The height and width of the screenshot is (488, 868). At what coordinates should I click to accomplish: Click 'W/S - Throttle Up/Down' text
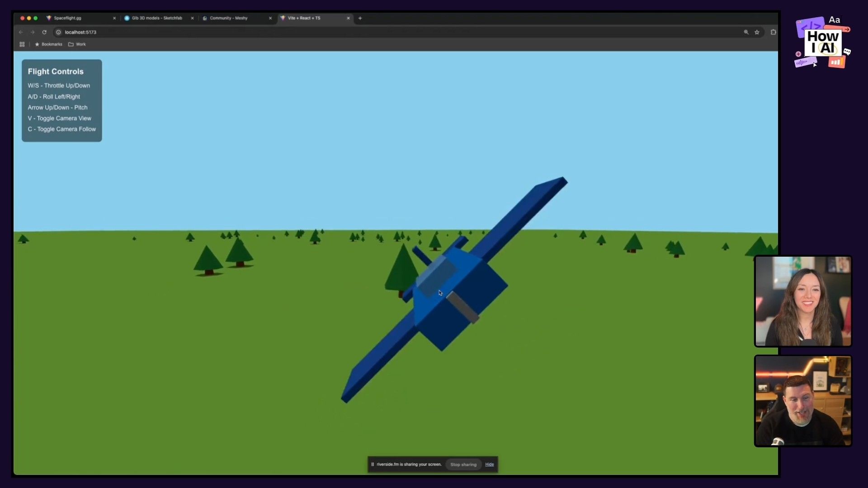tap(59, 85)
